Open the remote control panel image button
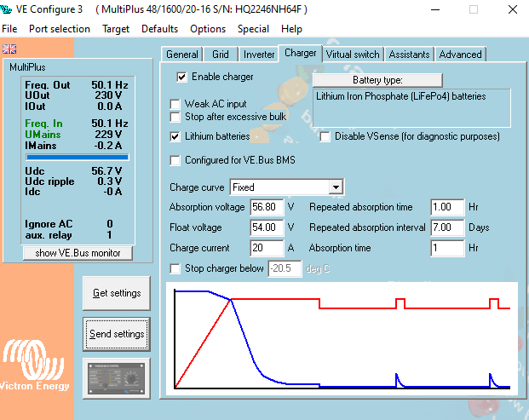The image size is (529, 420). (117, 378)
